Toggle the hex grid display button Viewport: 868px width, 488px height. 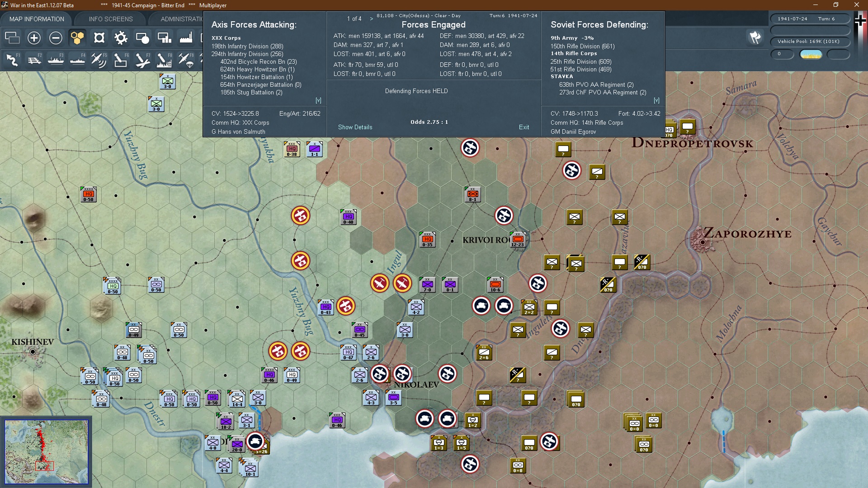tap(77, 38)
